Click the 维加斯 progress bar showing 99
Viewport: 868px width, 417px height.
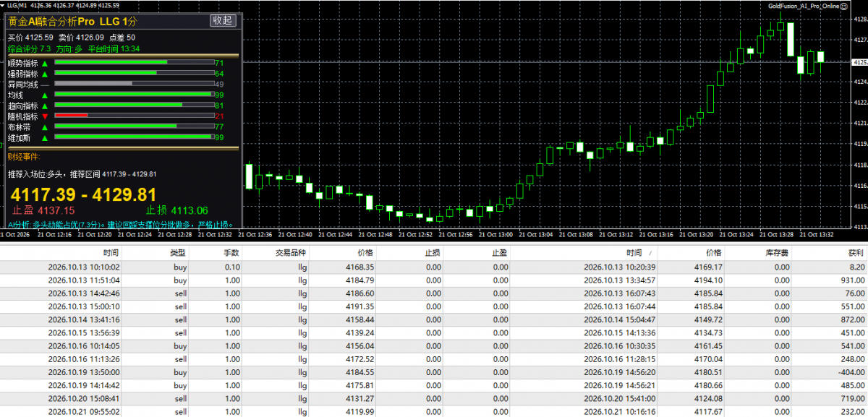[135, 137]
